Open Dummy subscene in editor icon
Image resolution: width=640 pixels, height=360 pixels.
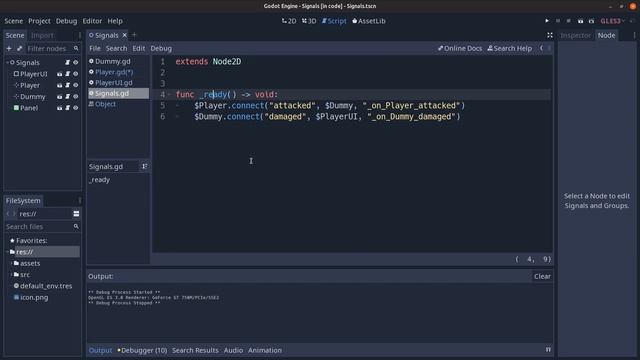pyautogui.click(x=60, y=97)
